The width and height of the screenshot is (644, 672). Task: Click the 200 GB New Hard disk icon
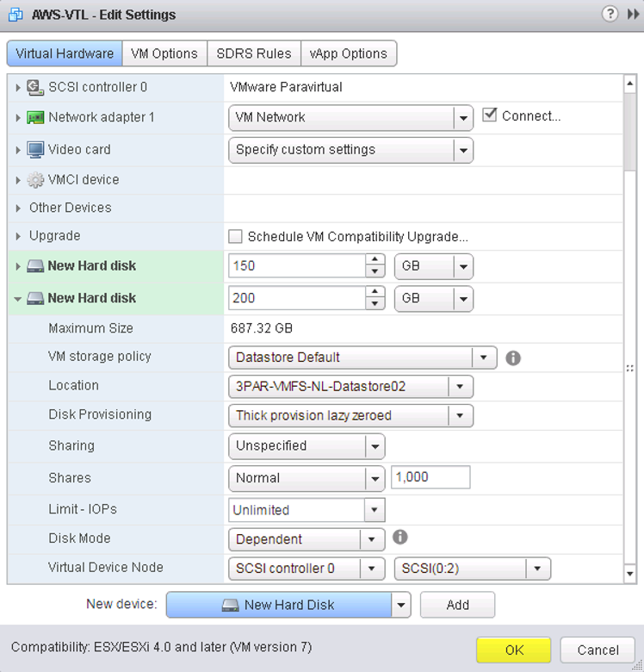pos(35,298)
